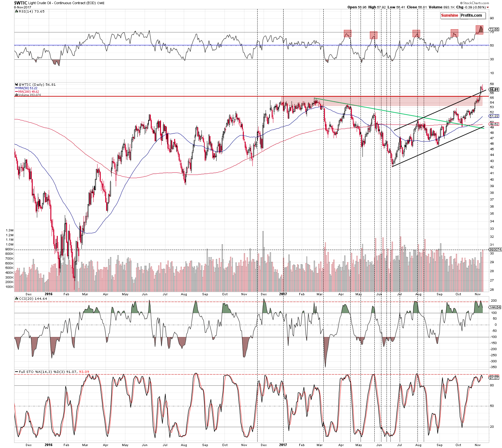Click the red down arrow after Chg value
The width and height of the screenshot is (502, 448).
pyautogui.click(x=488, y=7)
